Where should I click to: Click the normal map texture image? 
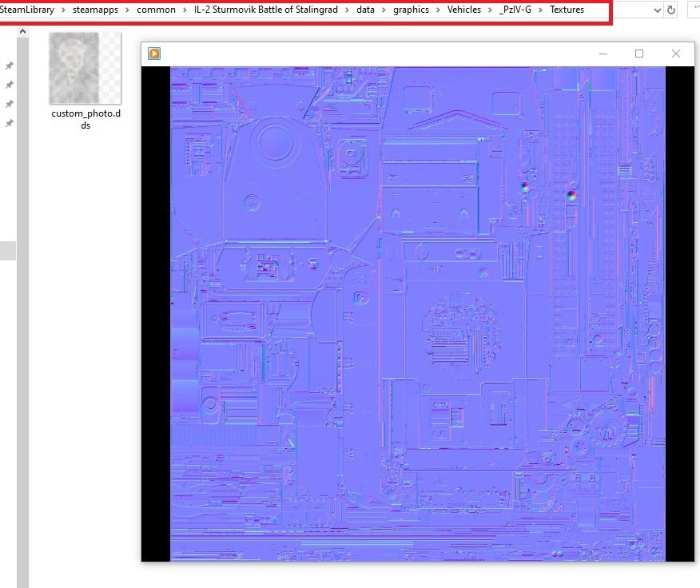[x=418, y=314]
